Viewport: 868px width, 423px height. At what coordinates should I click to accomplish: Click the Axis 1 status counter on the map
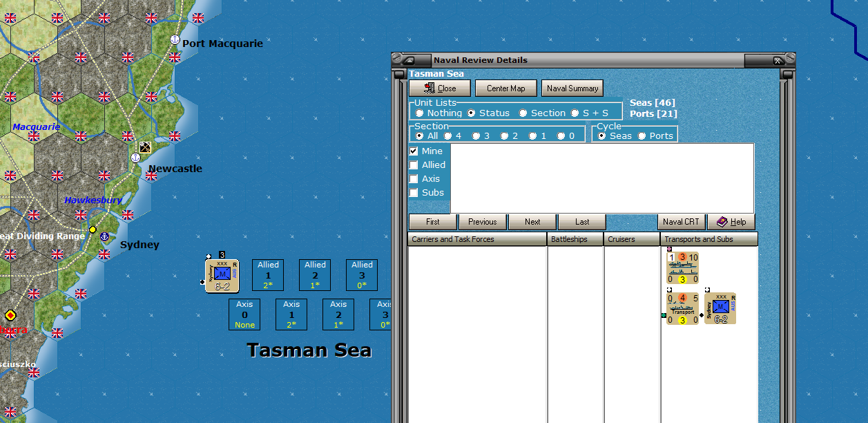291,314
